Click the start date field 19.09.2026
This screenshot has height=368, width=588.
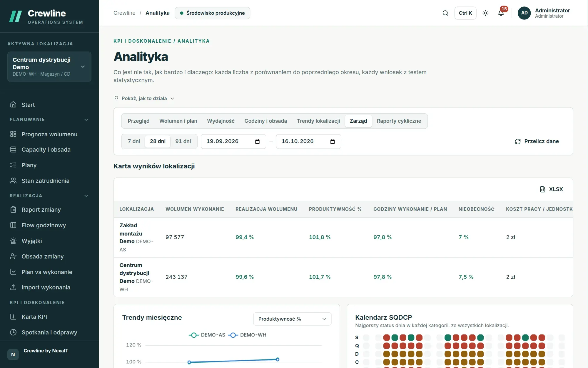pos(233,142)
